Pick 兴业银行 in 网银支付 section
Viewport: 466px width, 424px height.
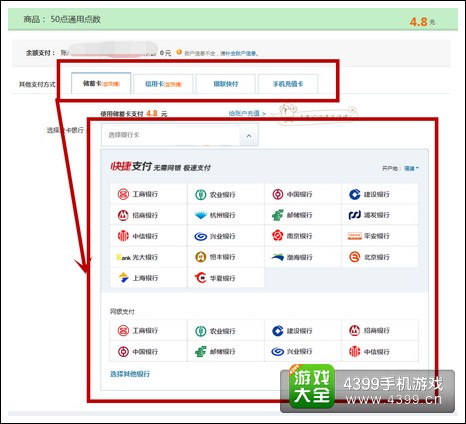[303, 351]
